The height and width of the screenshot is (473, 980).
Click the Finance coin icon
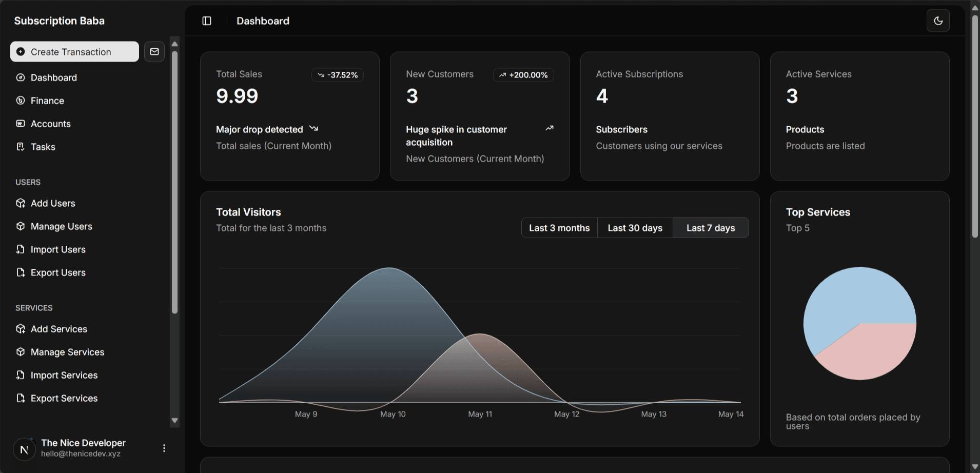[x=21, y=101]
